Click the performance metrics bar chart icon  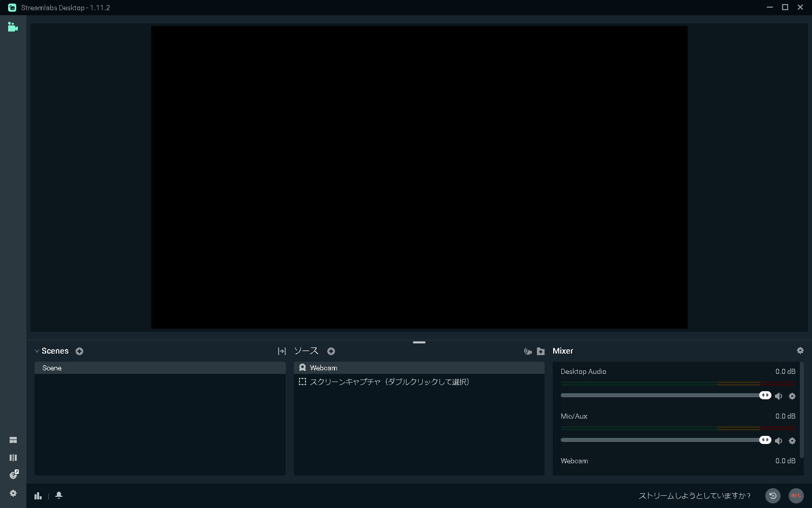coord(38,495)
